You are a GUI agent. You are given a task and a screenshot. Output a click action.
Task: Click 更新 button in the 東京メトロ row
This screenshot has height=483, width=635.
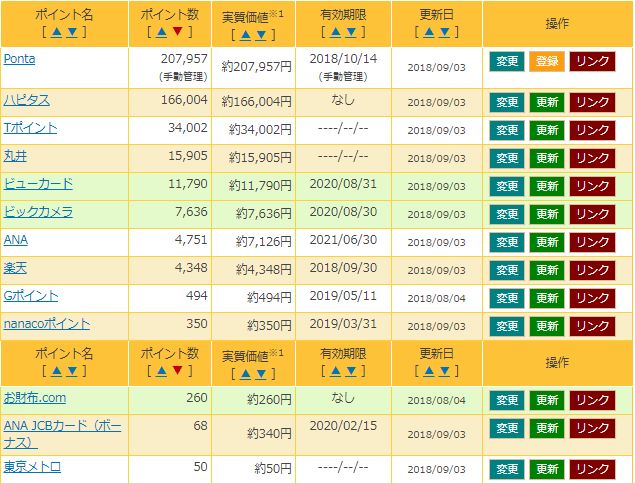coord(547,469)
